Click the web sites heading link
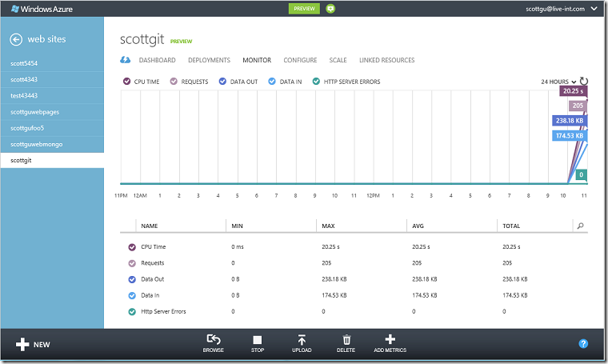 (x=46, y=39)
